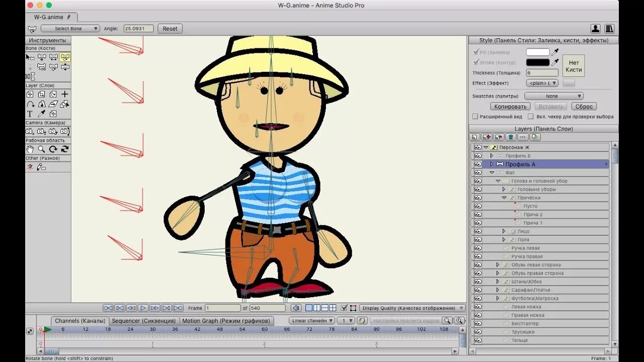Screen dimensions: 644x362
Task: Play the animation
Action: tap(143, 308)
